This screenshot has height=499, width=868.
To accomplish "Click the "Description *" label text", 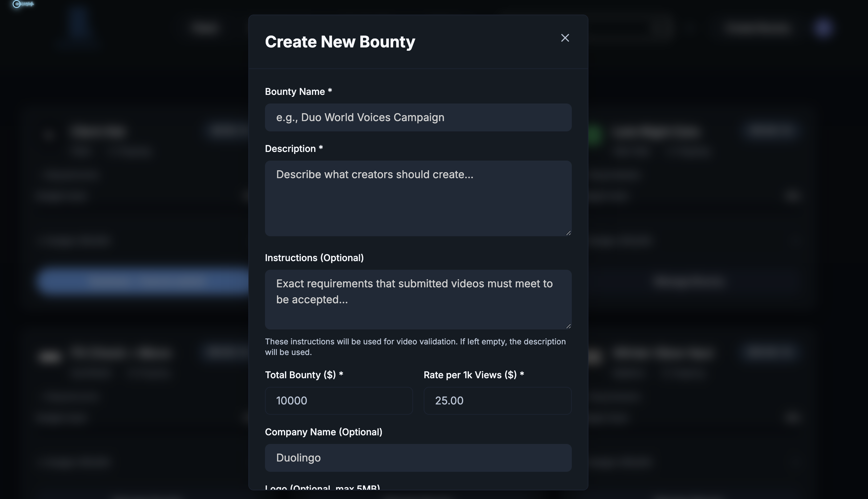I will pyautogui.click(x=294, y=149).
